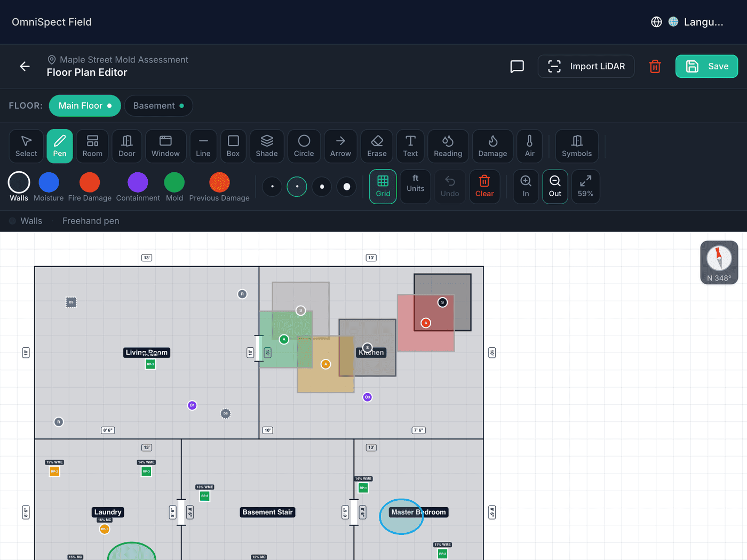Image resolution: width=747 pixels, height=560 pixels.
Task: Zoom out of the floor plan
Action: point(555,187)
